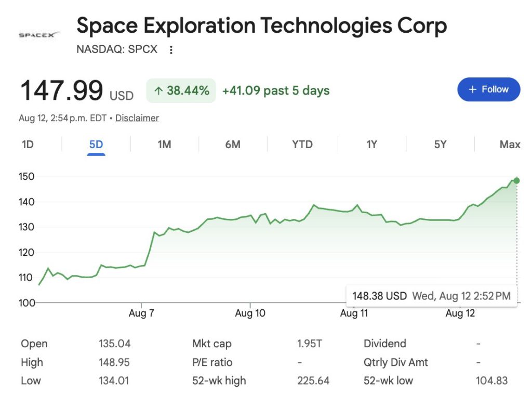Click the Aug 10 axis marker
The image size is (532, 406).
(x=250, y=313)
